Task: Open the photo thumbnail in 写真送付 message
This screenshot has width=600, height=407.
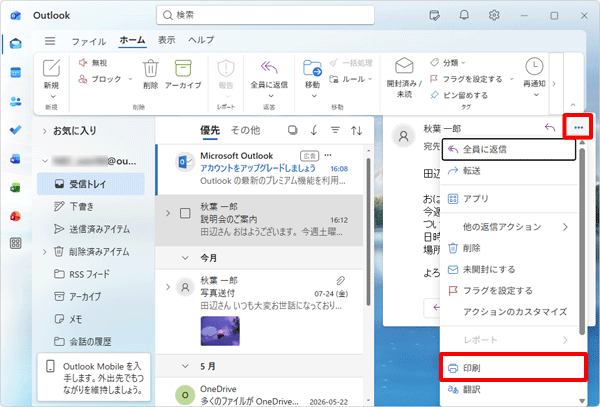Action: tap(220, 331)
